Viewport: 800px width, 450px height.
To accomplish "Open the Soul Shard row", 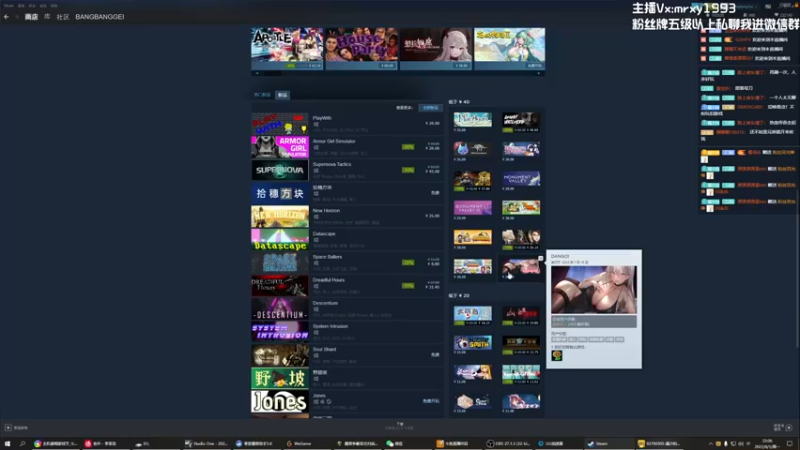I will pos(346,355).
